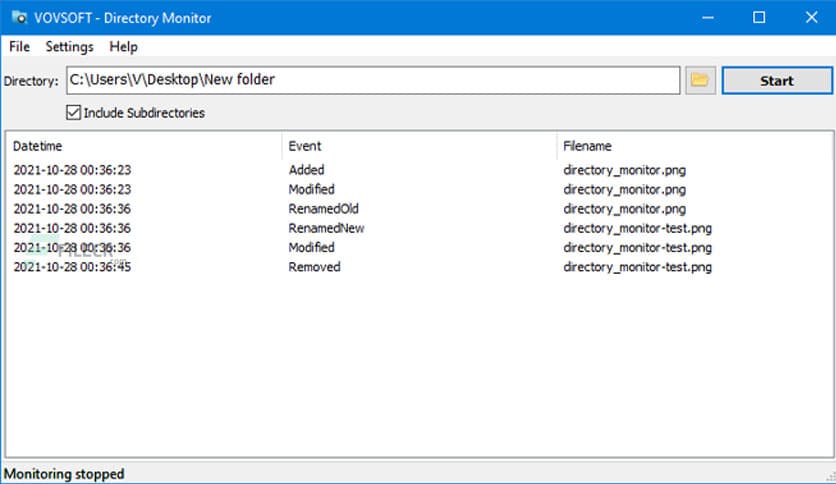Close the Directory Monitor window
The width and height of the screenshot is (836, 484).
click(811, 18)
